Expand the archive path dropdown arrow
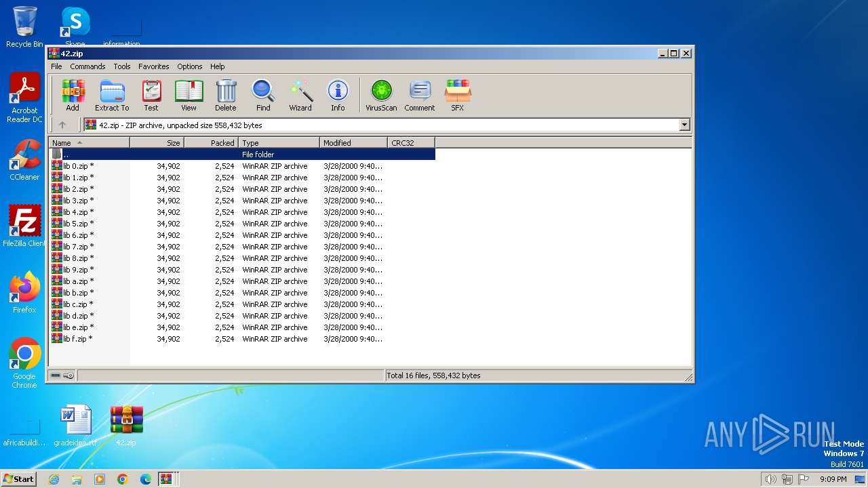Screen dimensions: 868x488 point(684,125)
